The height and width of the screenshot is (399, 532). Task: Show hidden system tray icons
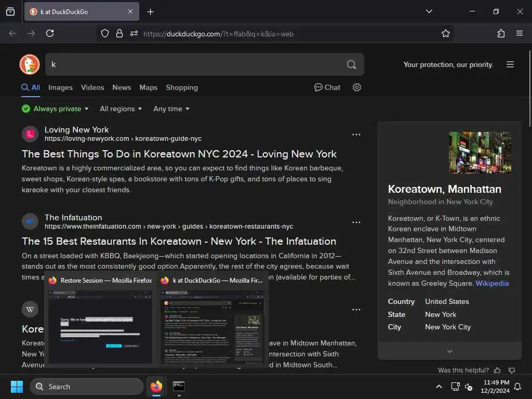438,387
